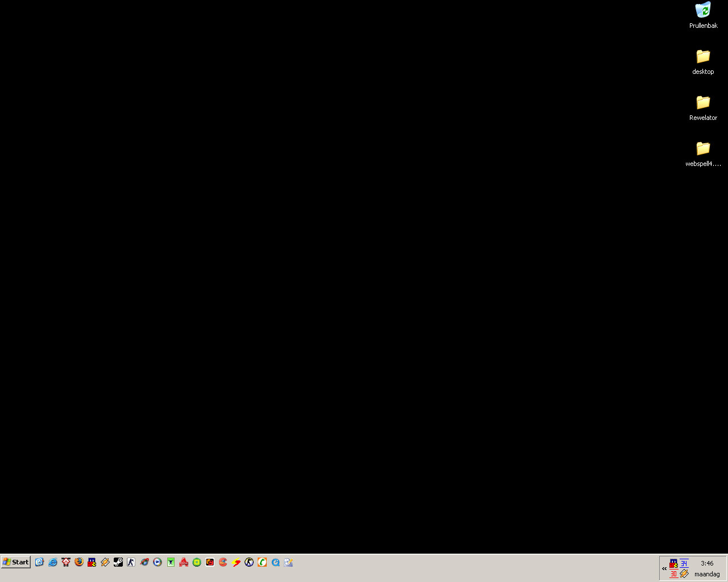Click the light green square Quick Launch icon
This screenshot has height=582, width=728.
point(171,562)
